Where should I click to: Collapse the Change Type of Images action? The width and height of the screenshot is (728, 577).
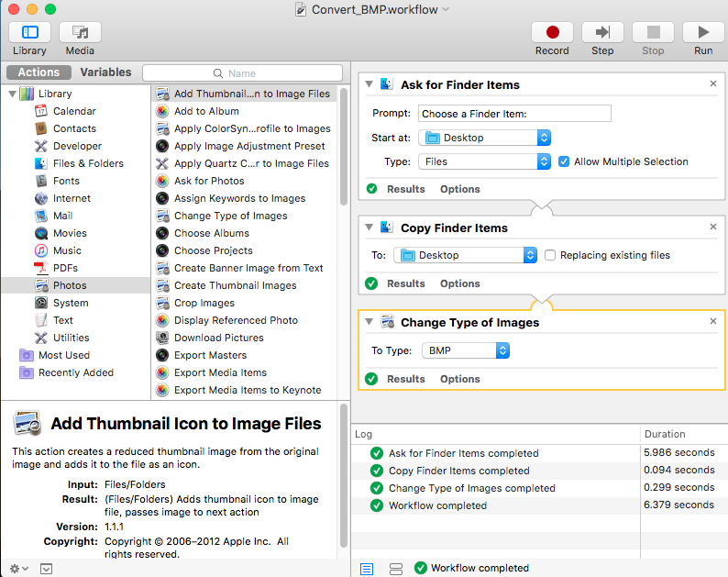pyautogui.click(x=370, y=321)
